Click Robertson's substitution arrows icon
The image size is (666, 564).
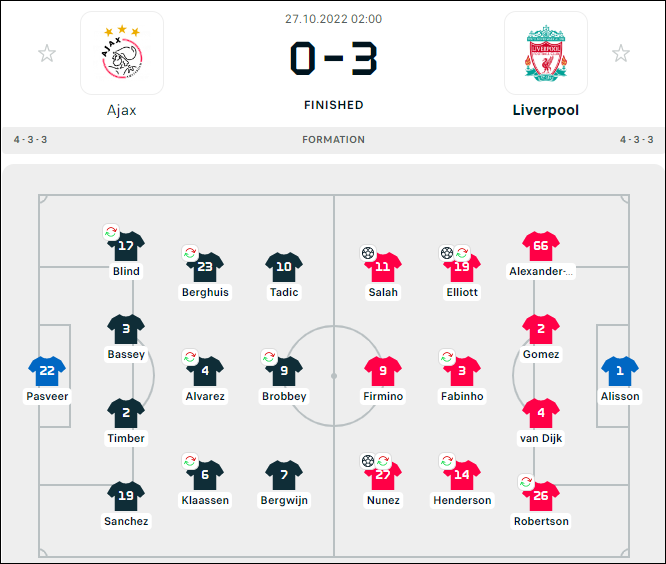526,482
